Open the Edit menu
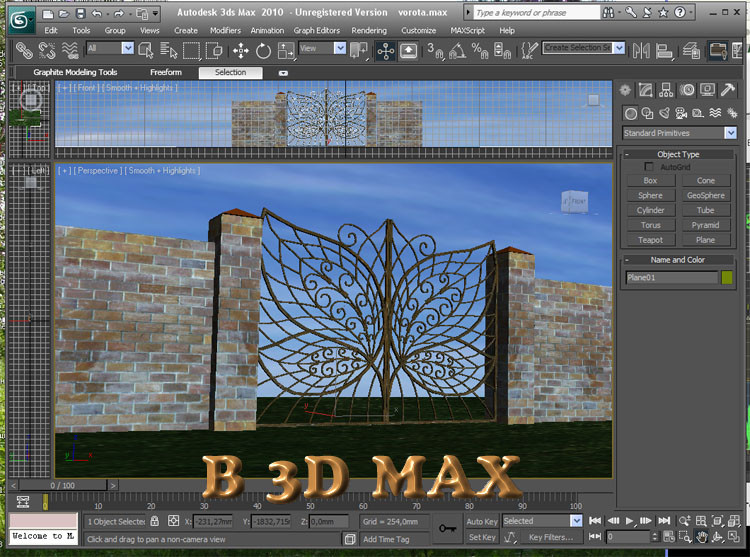750x557 pixels. pos(51,31)
